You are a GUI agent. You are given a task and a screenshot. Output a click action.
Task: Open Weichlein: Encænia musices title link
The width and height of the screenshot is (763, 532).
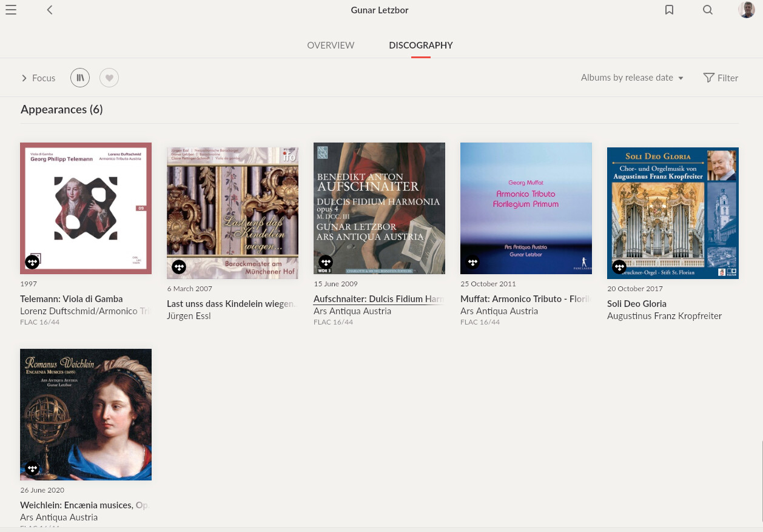[x=86, y=505]
